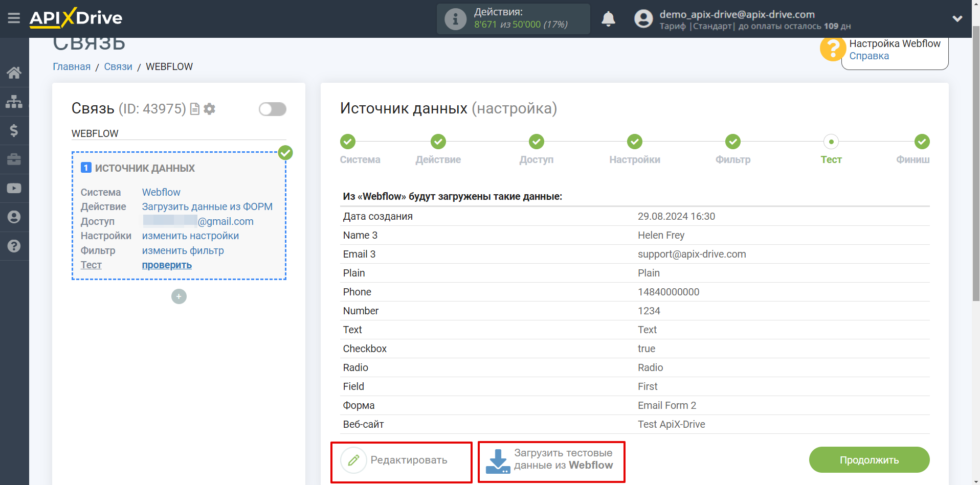This screenshot has height=485, width=980.
Task: Go to the Настройки step
Action: click(635, 142)
